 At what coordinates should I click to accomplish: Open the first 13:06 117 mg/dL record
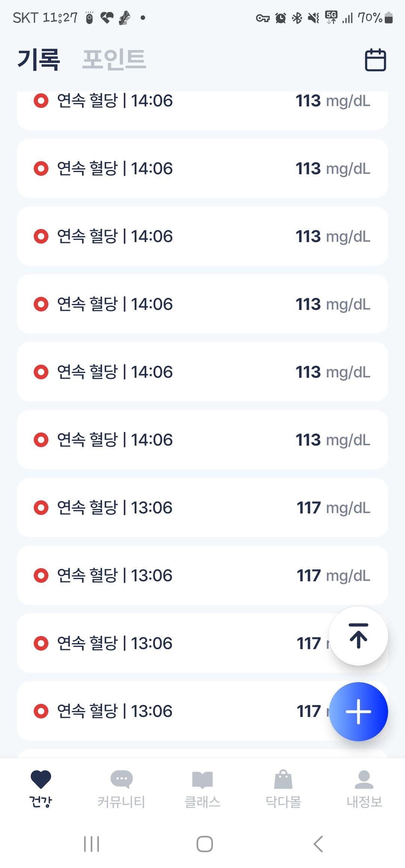pyautogui.click(x=202, y=507)
